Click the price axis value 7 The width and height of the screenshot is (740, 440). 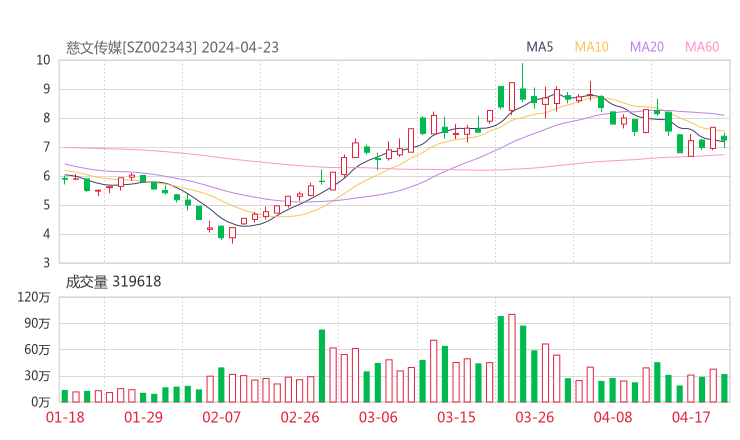46,147
